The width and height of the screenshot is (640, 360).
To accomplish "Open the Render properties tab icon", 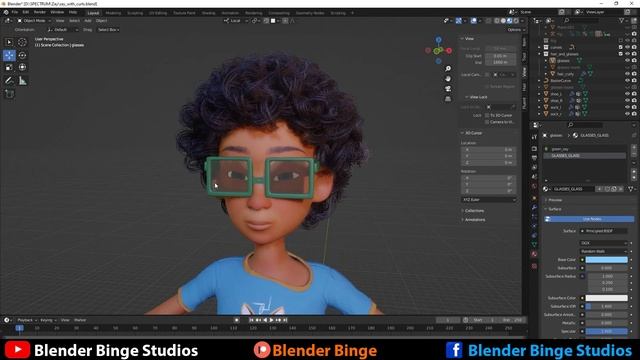I will coord(534,149).
